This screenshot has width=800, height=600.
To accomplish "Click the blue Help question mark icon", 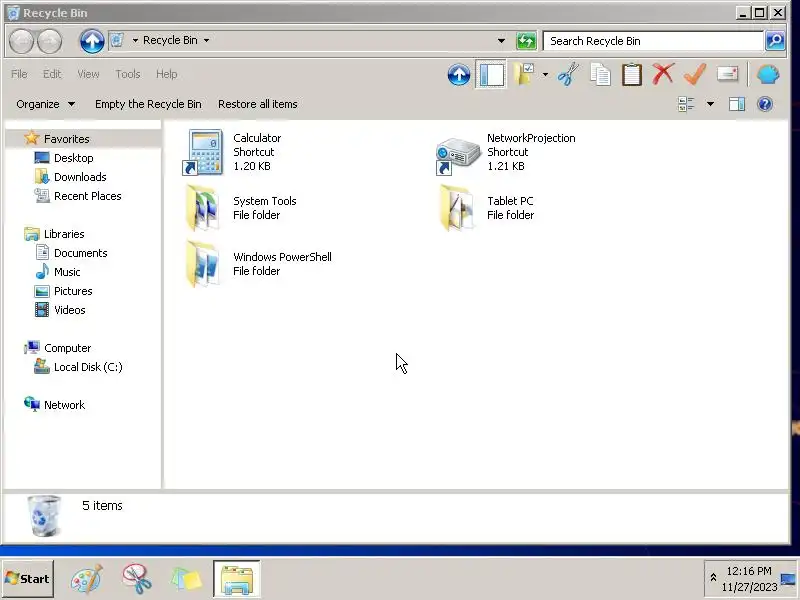I will coord(765,105).
